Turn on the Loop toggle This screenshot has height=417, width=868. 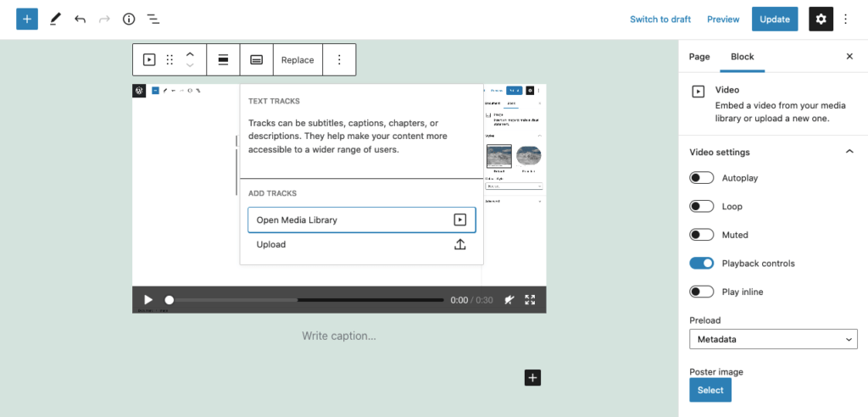pyautogui.click(x=701, y=206)
